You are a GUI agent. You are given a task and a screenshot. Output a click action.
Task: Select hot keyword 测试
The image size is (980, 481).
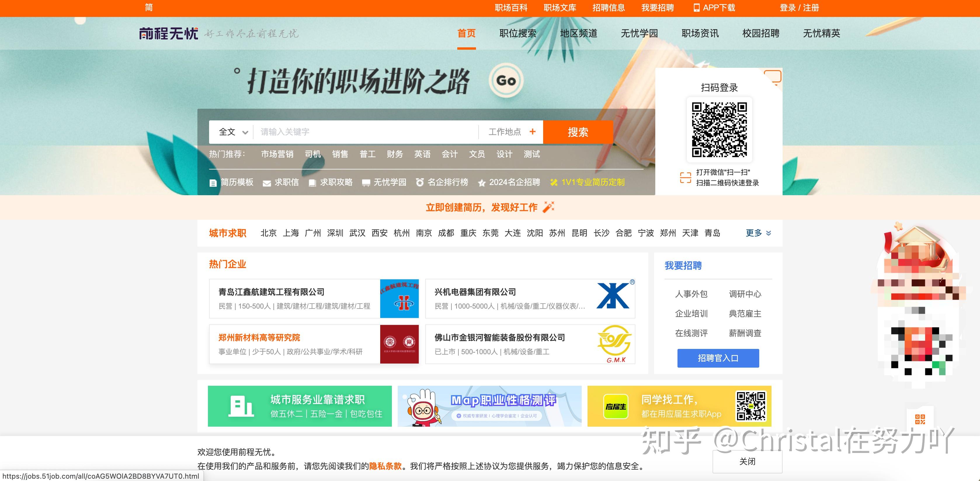pos(531,154)
